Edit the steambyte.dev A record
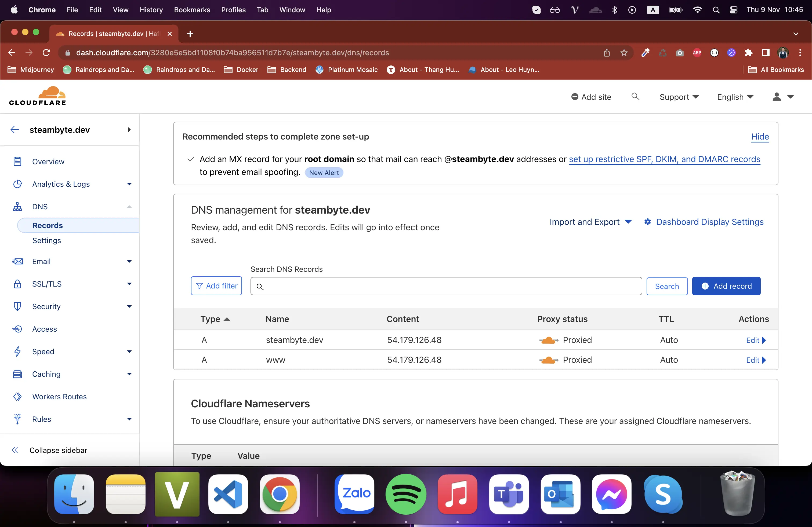The width and height of the screenshot is (812, 527). [756, 340]
